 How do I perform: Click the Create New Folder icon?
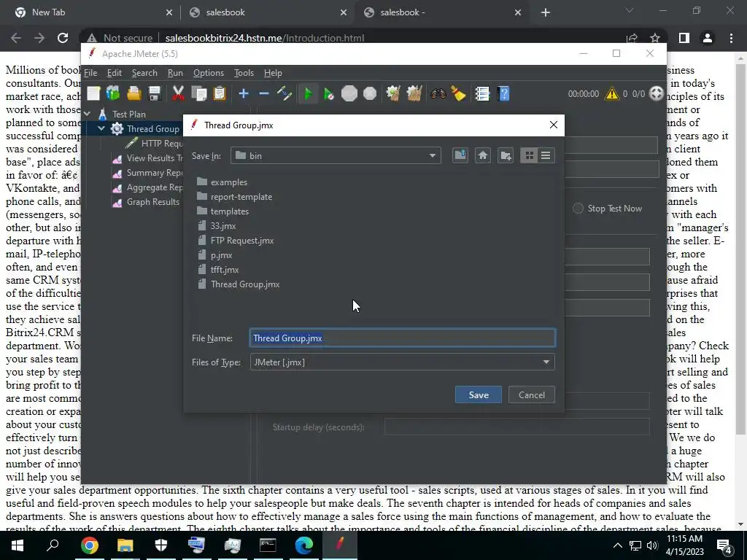pos(506,156)
